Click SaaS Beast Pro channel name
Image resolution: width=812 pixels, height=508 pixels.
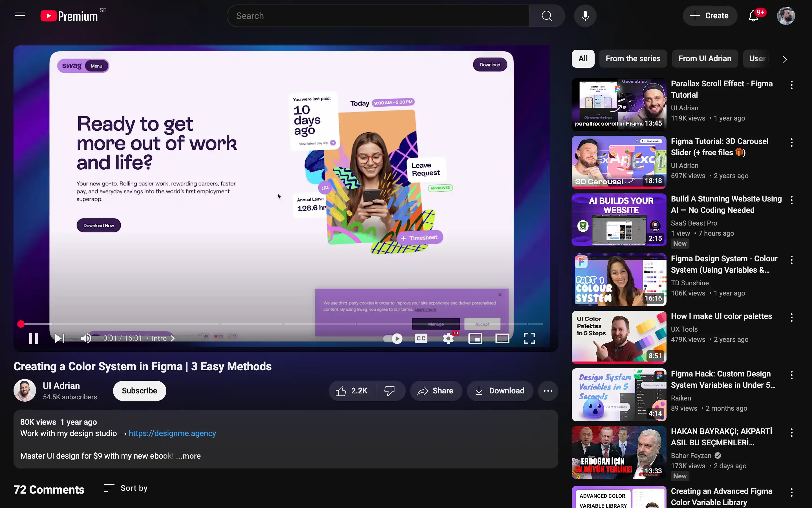tap(694, 223)
